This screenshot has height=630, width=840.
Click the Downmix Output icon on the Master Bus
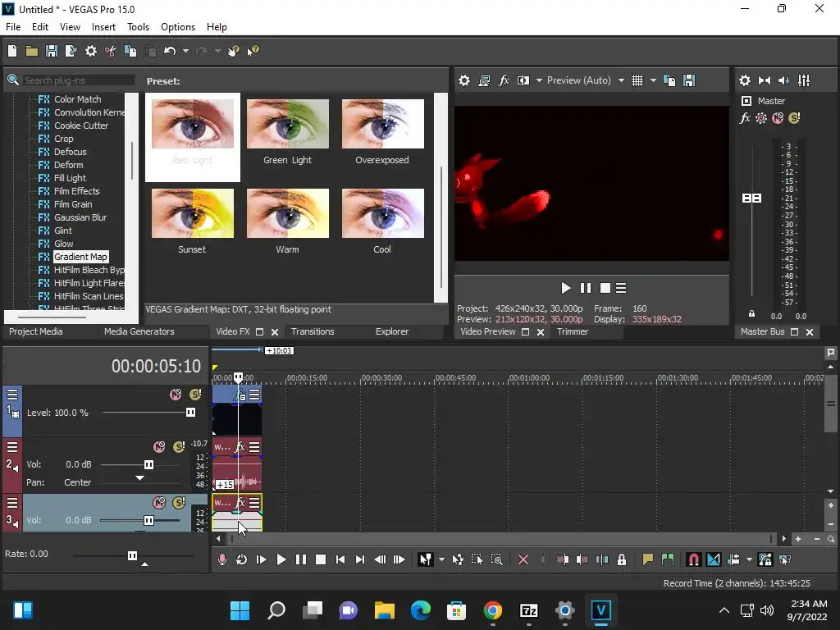pyautogui.click(x=765, y=80)
